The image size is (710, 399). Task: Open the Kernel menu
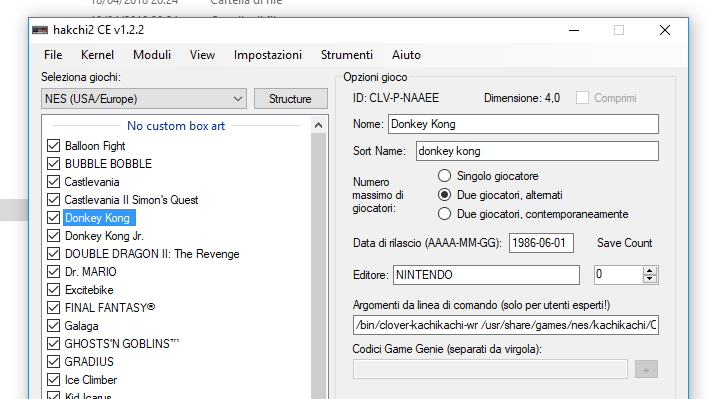pyautogui.click(x=97, y=55)
